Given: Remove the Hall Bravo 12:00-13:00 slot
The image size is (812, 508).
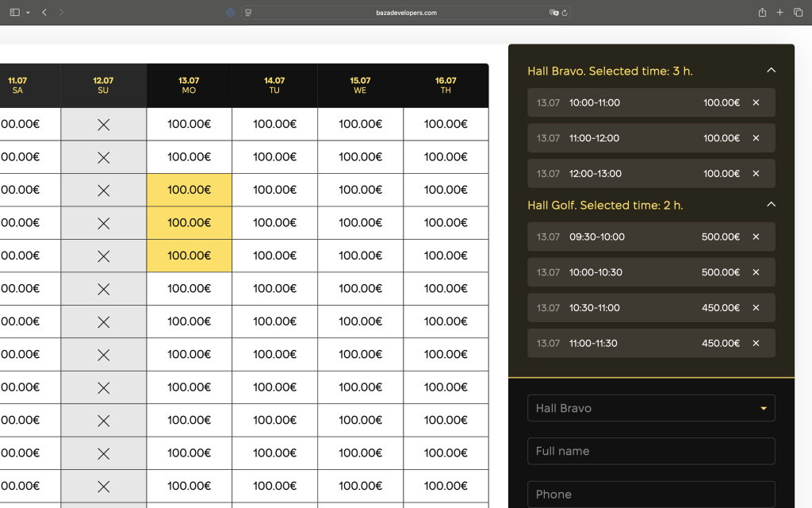Looking at the screenshot, I should click(x=756, y=174).
